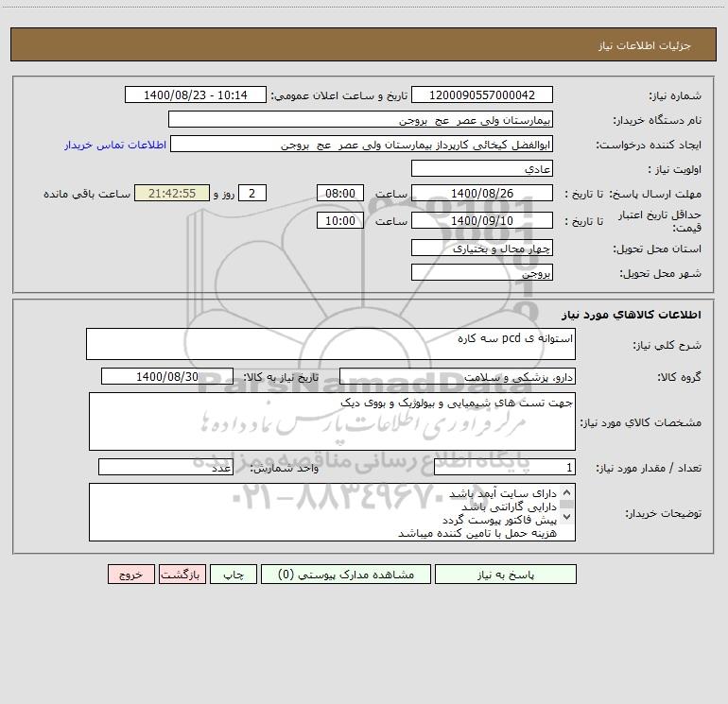Click the announcement date field 1400/08/23 - 10:14
Viewport: 728px width, 704px height.
pyautogui.click(x=196, y=95)
